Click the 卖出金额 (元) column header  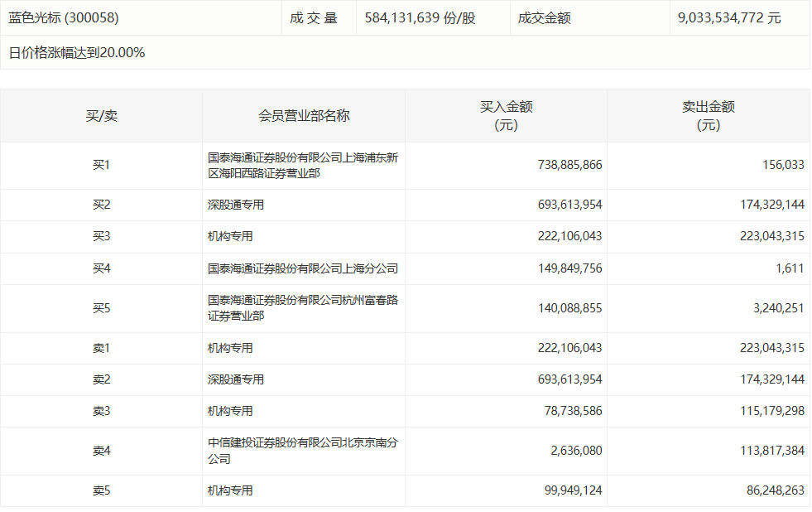point(708,116)
